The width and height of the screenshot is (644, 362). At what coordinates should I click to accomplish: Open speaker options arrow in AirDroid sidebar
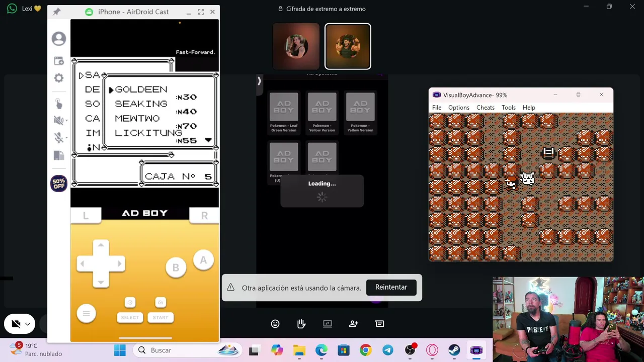(66, 121)
